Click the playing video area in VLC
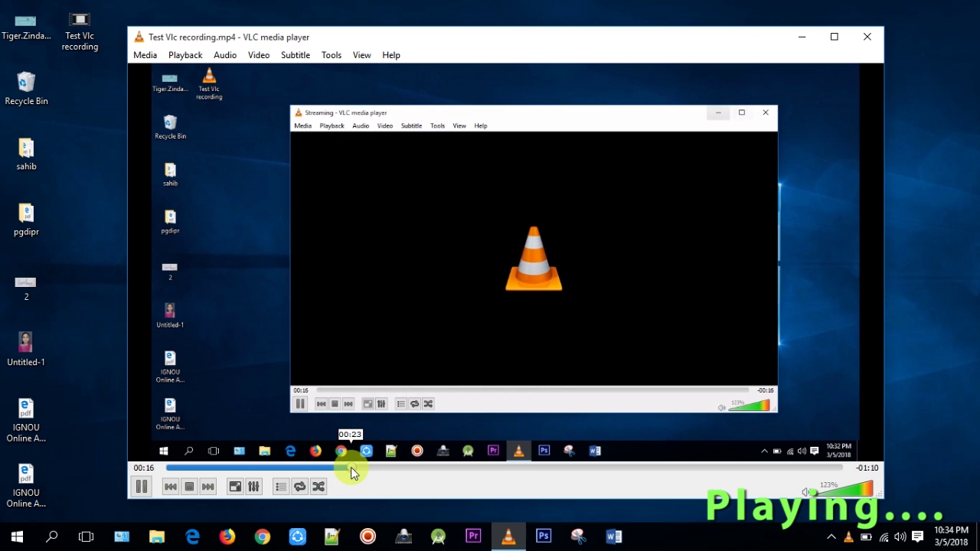The width and height of the screenshot is (980, 551). point(505,261)
